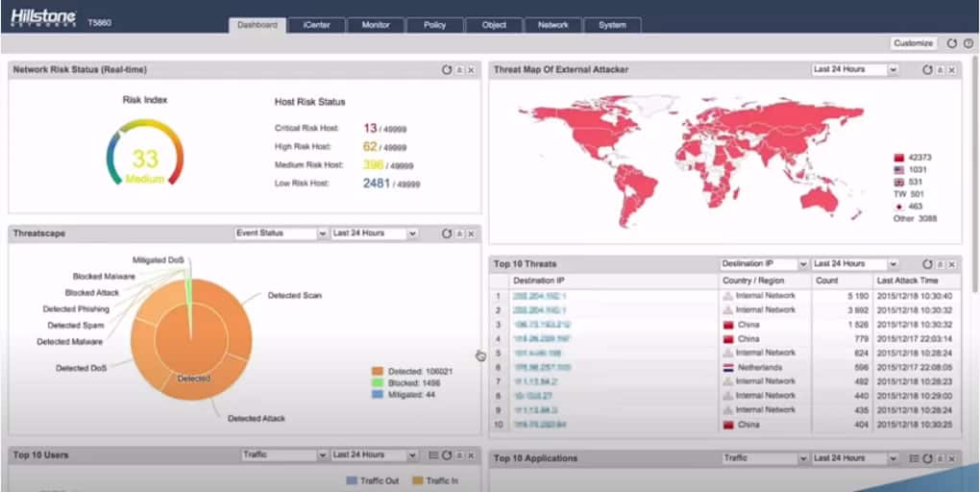Click China flag in row 3 of Top 10 Threats
The image size is (980, 492).
[x=727, y=325]
